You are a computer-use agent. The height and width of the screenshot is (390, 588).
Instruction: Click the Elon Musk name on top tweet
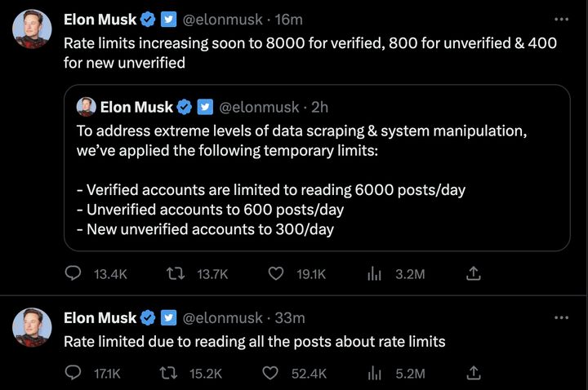tap(101, 18)
